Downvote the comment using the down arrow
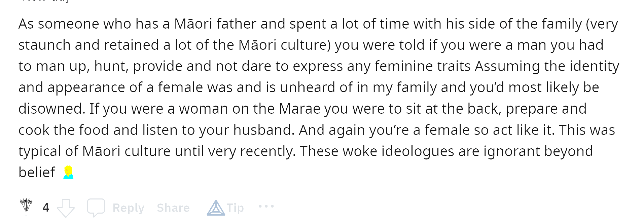The image size is (644, 221). (66, 208)
